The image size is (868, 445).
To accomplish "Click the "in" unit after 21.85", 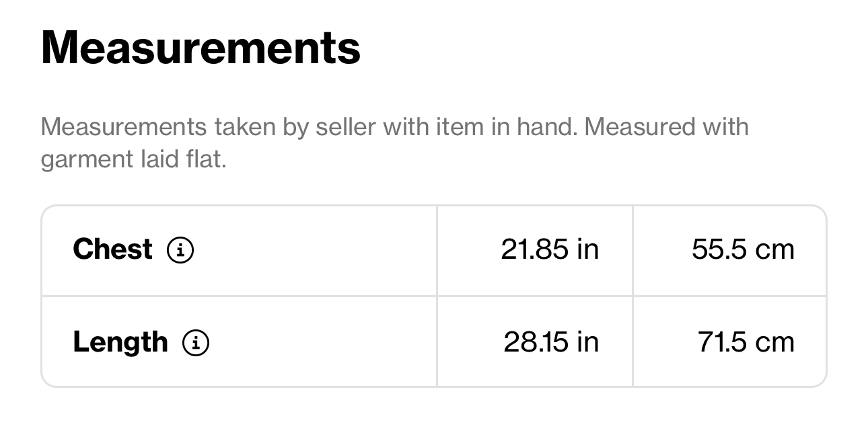I will click(x=587, y=249).
